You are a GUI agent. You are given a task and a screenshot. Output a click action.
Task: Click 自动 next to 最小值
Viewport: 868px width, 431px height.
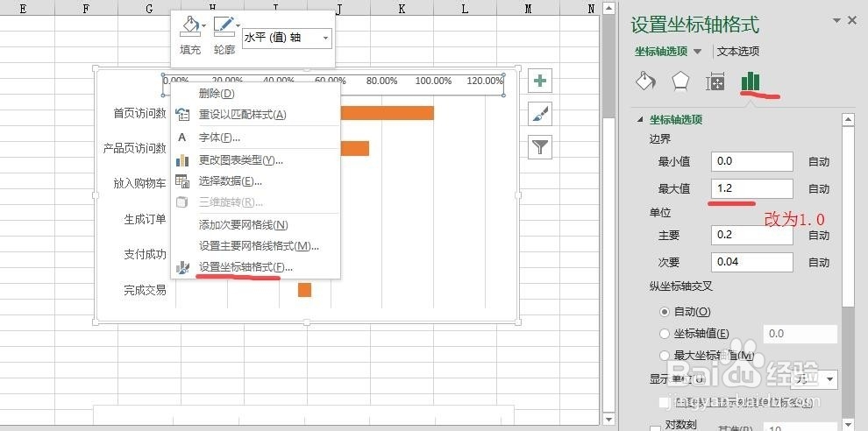[x=819, y=161]
